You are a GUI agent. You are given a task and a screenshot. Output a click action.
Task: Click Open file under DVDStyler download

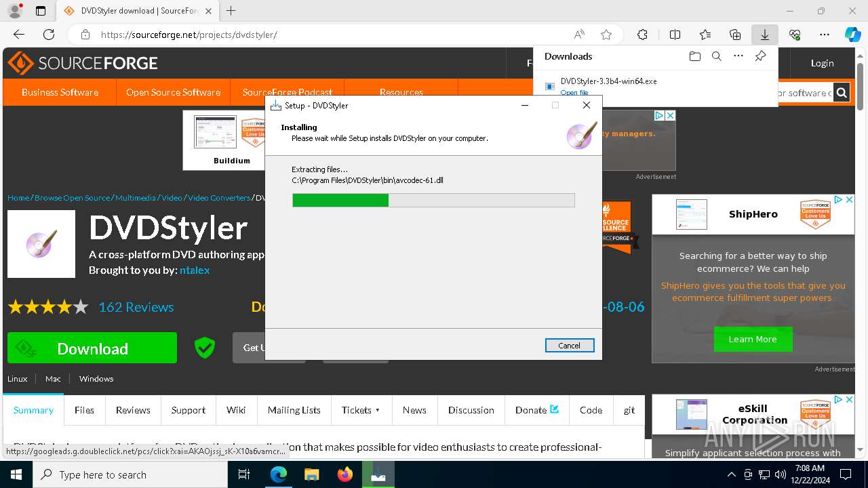coord(574,93)
